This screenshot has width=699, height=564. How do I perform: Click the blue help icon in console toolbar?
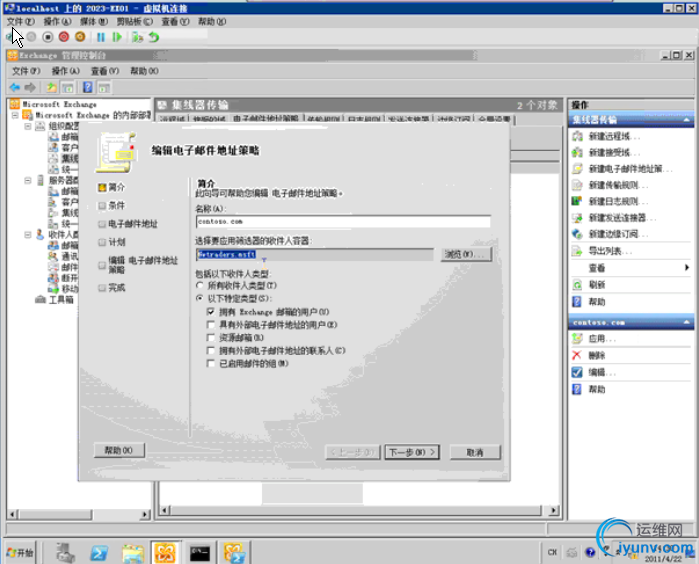(88, 87)
